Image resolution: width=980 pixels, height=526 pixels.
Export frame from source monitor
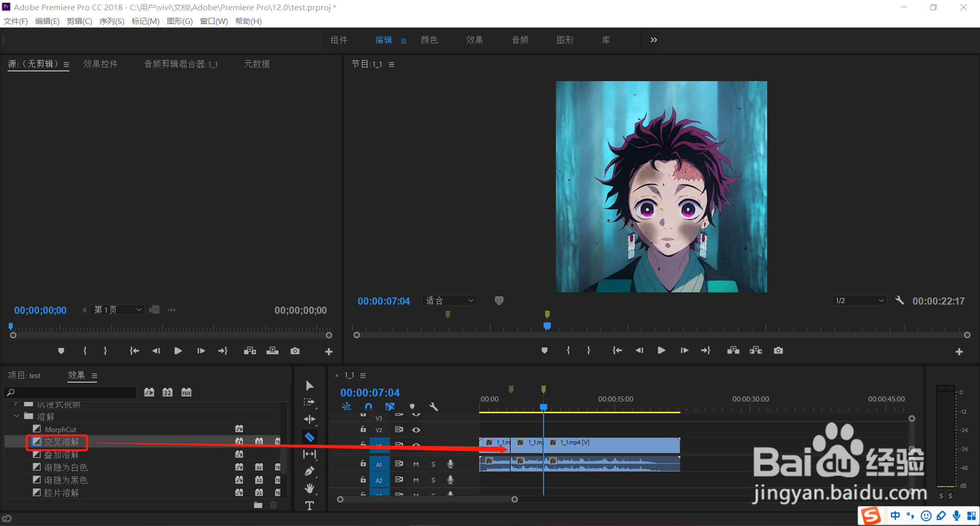click(x=295, y=351)
